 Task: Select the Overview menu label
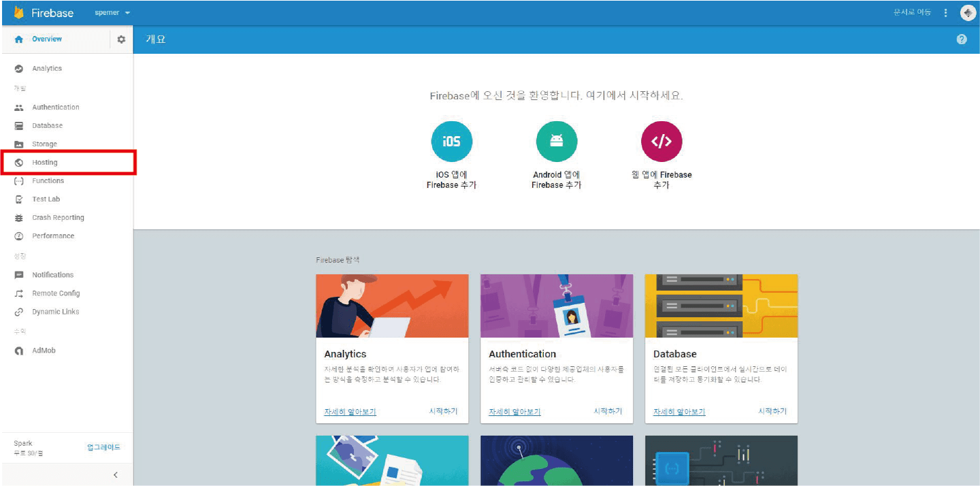click(x=47, y=39)
